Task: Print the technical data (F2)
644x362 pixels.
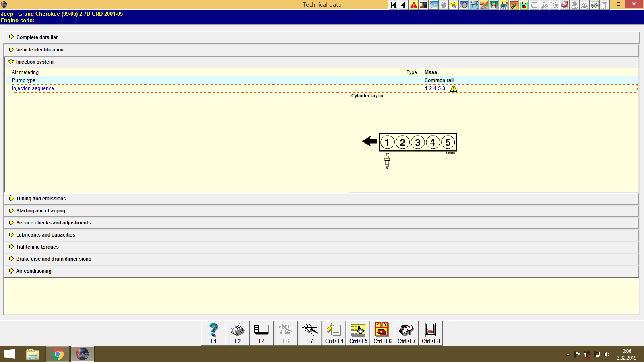Action: 237,333
